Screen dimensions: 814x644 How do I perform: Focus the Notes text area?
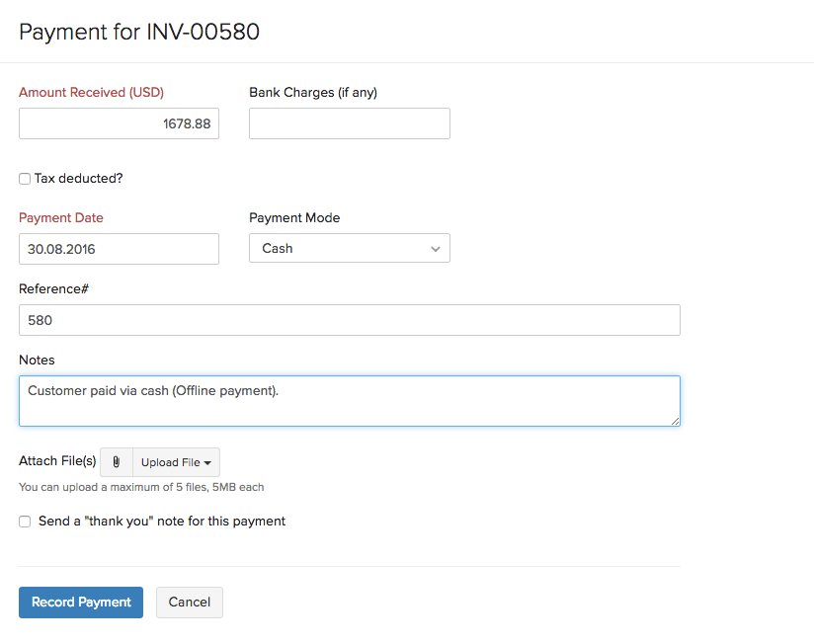click(x=349, y=401)
